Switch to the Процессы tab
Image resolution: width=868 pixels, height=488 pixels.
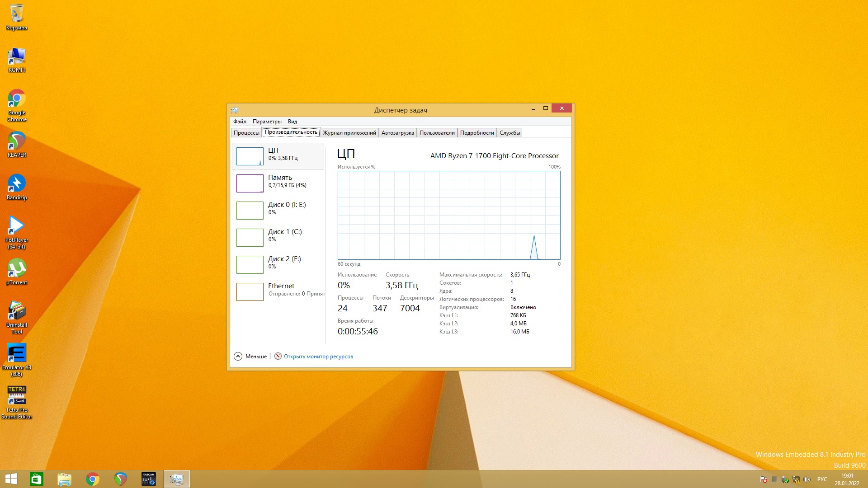(246, 133)
